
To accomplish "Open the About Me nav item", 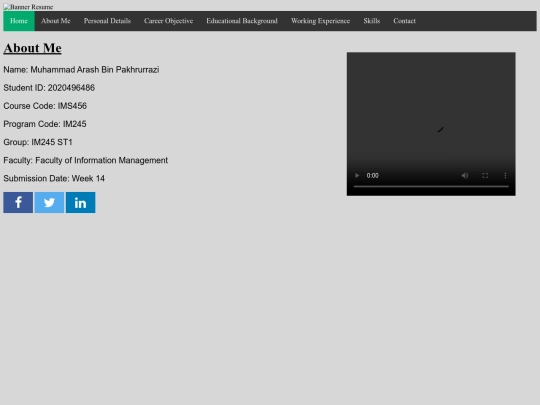I will pyautogui.click(x=55, y=21).
